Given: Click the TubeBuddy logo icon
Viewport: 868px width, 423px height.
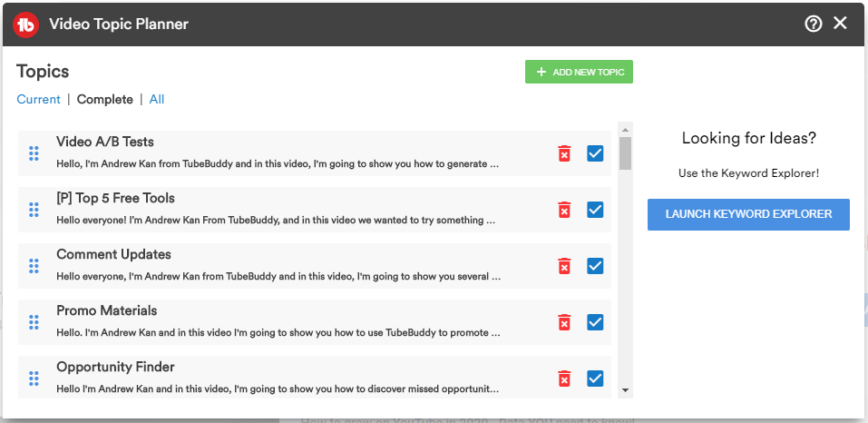Looking at the screenshot, I should pos(25,25).
